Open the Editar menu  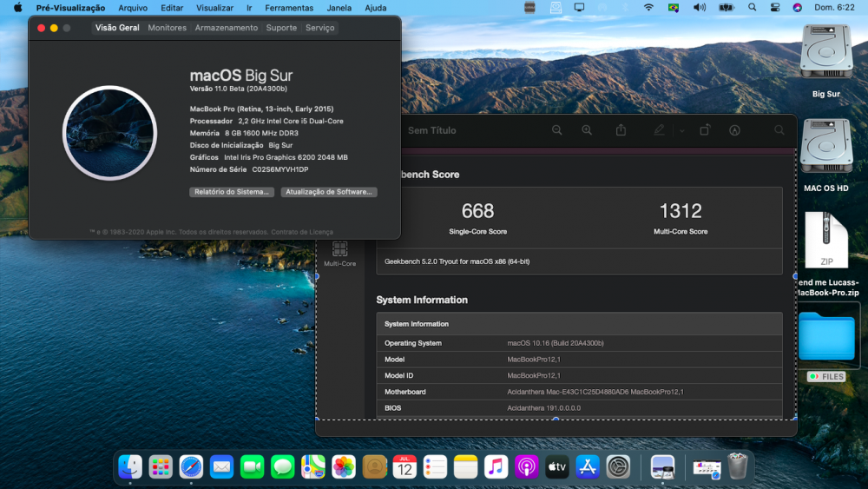pos(172,8)
